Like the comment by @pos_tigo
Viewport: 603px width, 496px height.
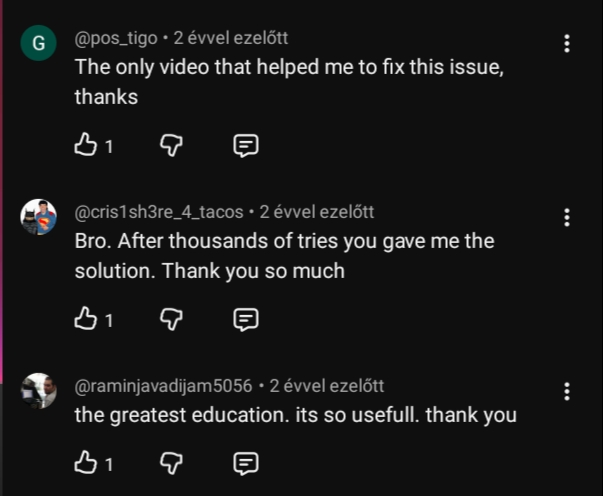(x=84, y=146)
